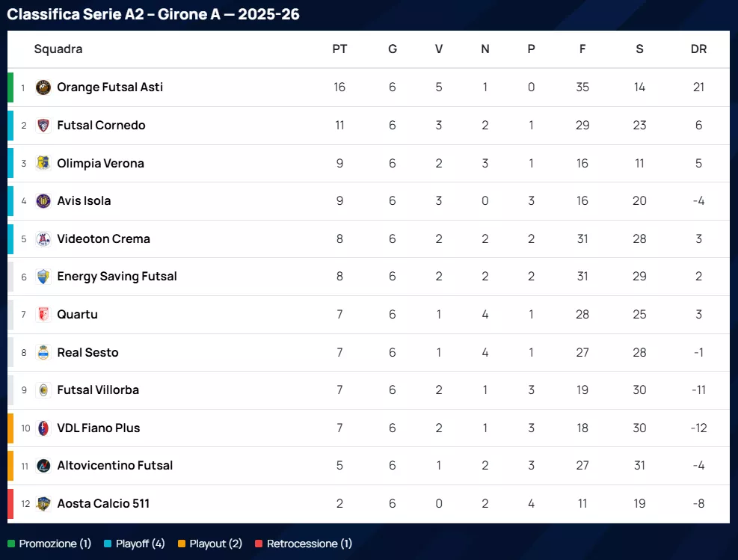Click the VDL Fiano Plus logo

tap(43, 428)
